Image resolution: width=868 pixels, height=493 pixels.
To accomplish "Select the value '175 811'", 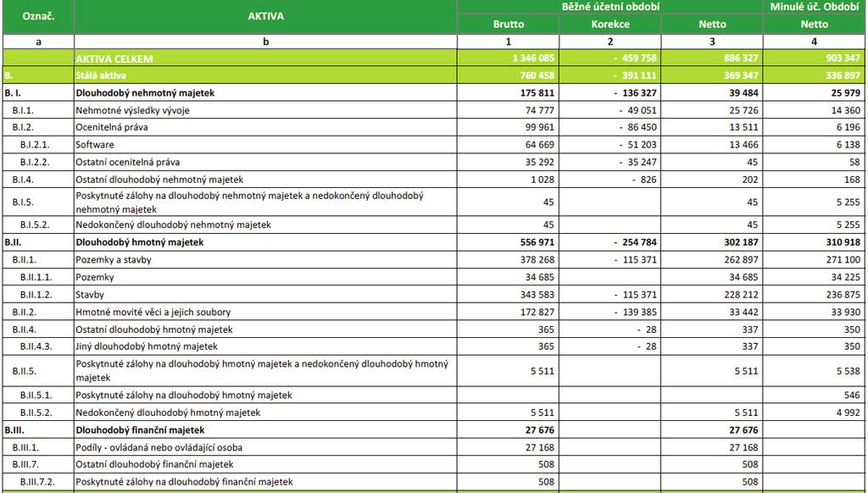I will coord(537,93).
